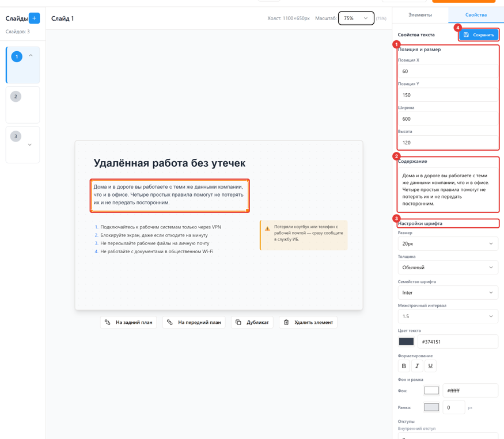
Task: Toggle underline formatting
Action: click(x=430, y=366)
